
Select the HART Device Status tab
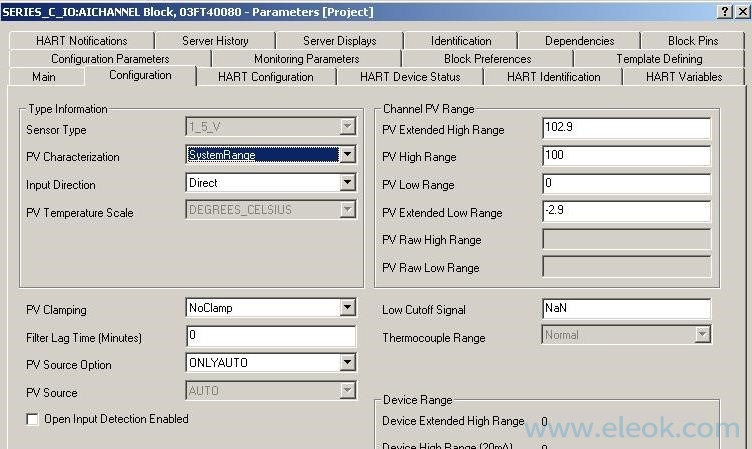point(410,77)
